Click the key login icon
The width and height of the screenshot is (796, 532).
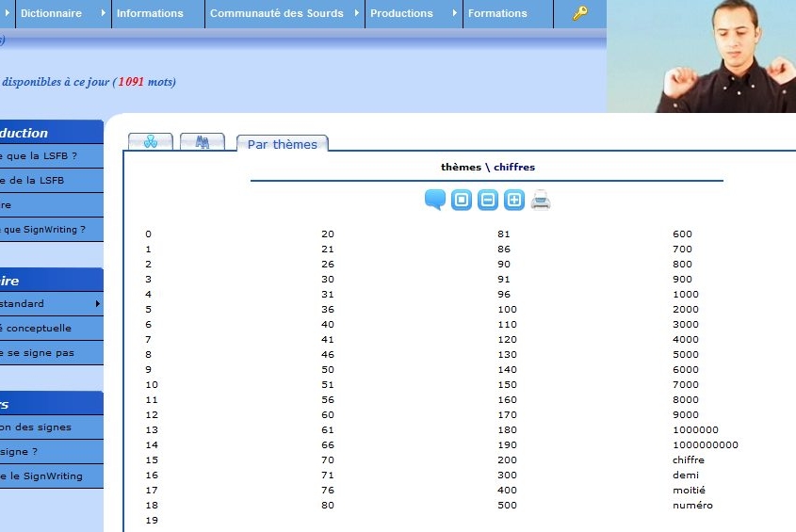(x=580, y=13)
